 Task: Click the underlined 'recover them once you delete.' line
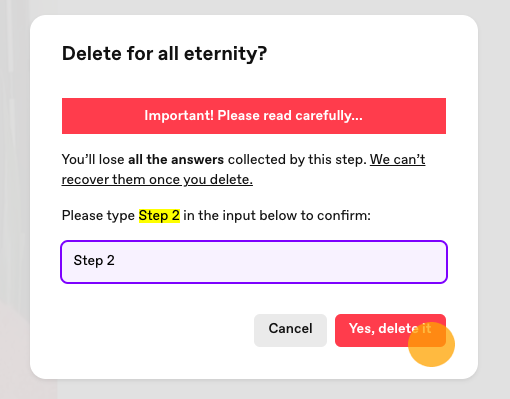pos(157,180)
